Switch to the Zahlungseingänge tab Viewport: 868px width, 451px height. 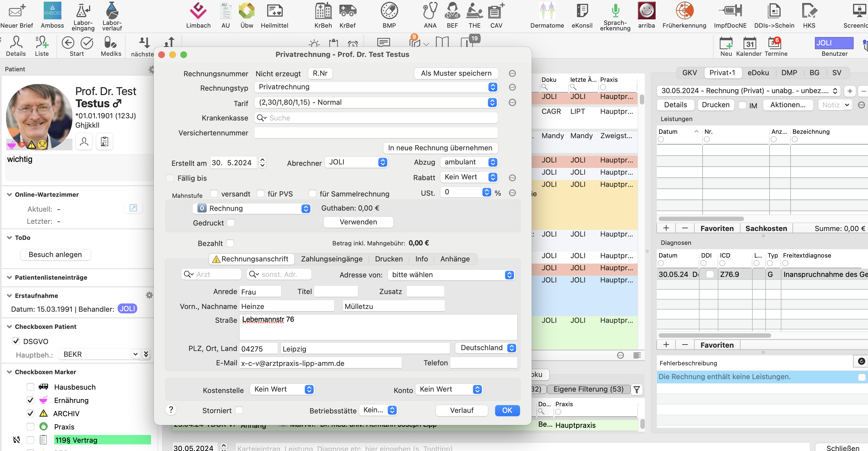(332, 259)
